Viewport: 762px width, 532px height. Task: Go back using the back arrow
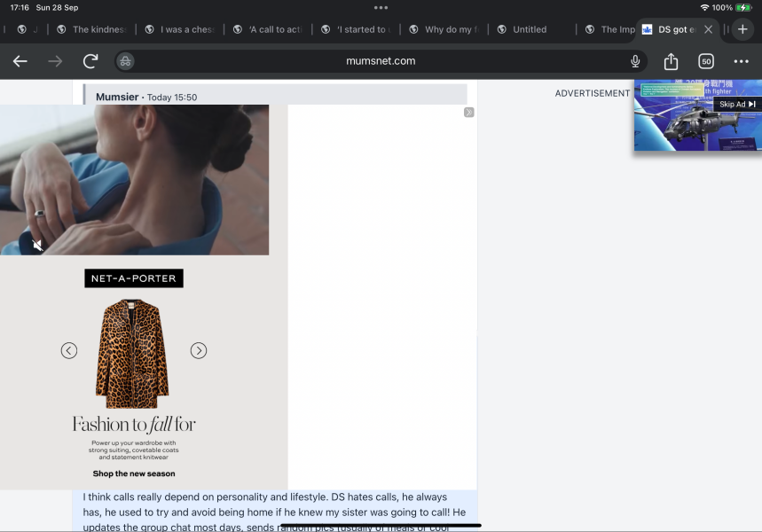[20, 61]
